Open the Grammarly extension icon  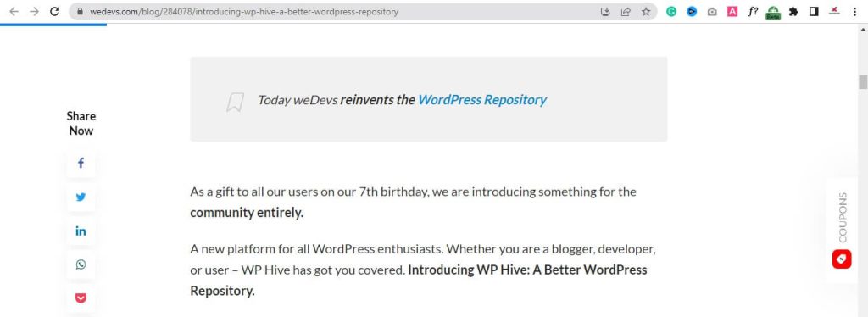pos(671,11)
